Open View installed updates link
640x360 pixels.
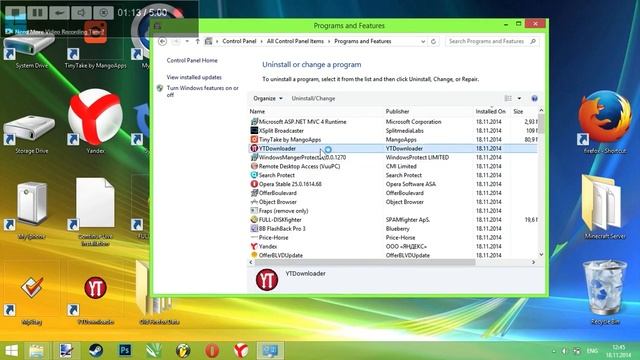pos(194,77)
